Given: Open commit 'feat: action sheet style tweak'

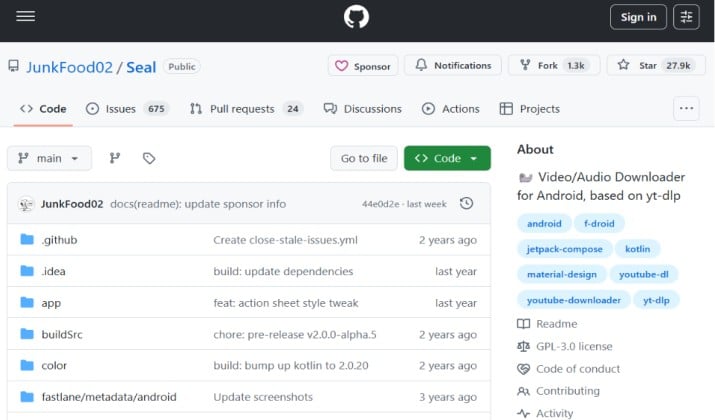Looking at the screenshot, I should click(286, 303).
